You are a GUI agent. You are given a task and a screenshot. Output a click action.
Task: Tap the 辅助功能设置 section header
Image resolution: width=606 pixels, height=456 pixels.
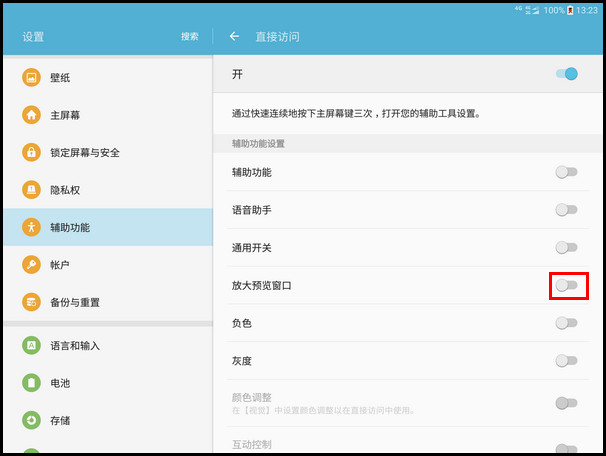click(x=258, y=144)
